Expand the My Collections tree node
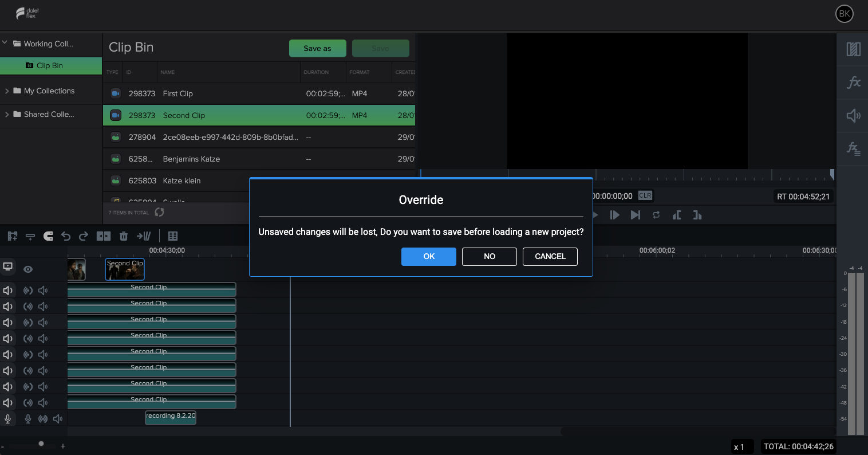 coord(7,91)
